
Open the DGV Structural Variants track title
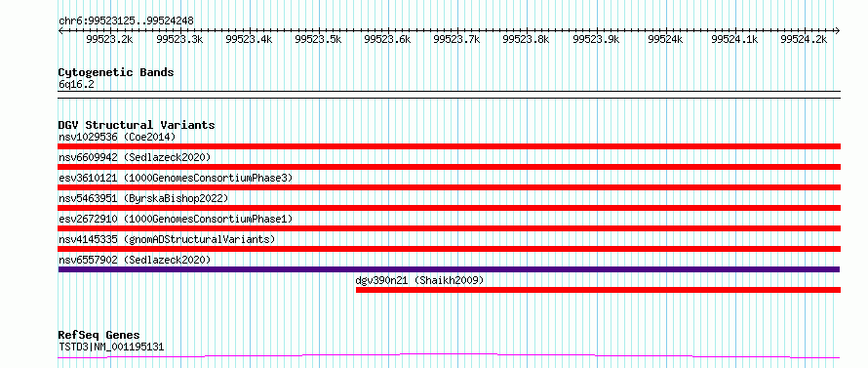click(137, 125)
